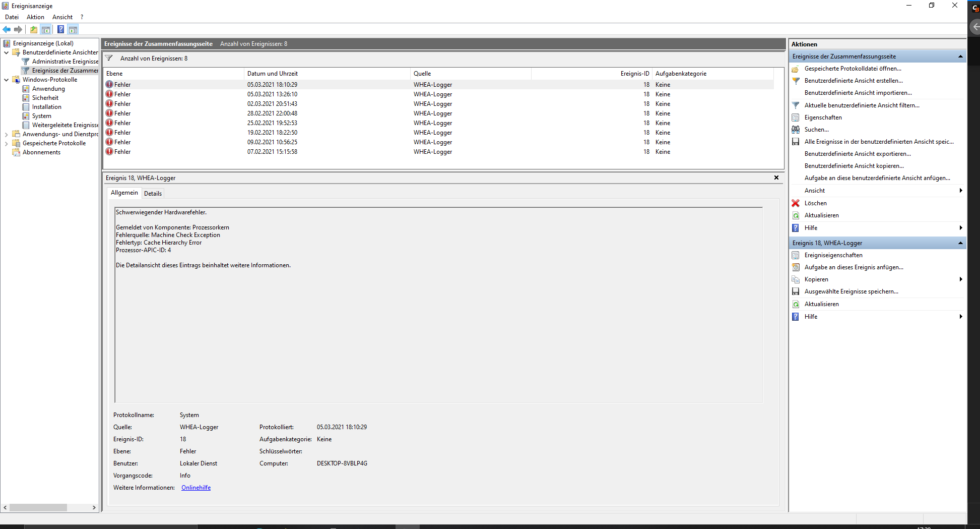
Task: Click the left arrow of tree scrollbar
Action: pos(5,508)
